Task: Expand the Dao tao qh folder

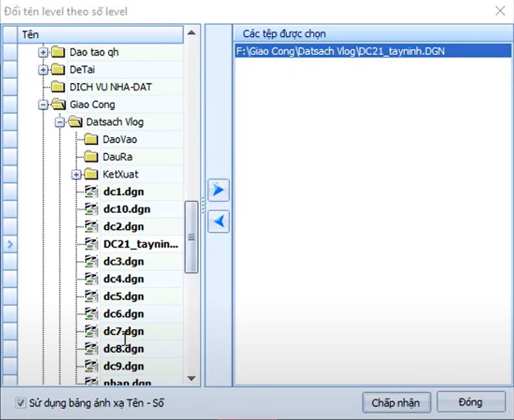Action: (43, 52)
